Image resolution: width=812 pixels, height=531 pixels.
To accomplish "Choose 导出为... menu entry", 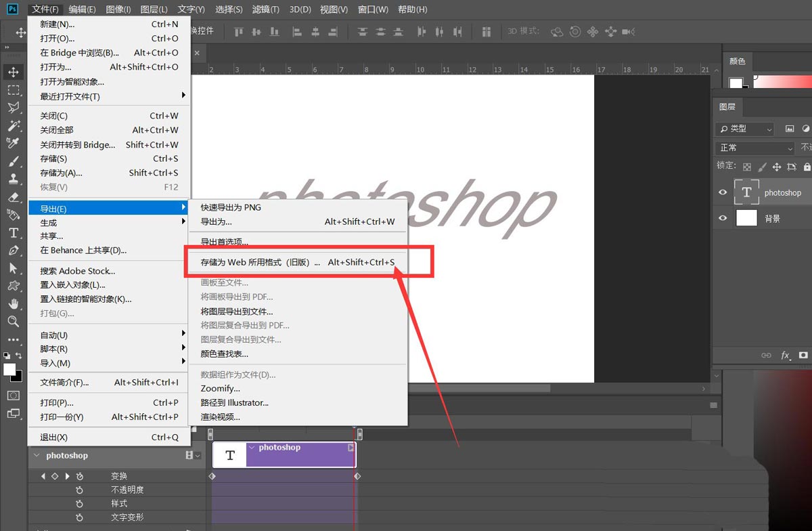I will 298,221.
